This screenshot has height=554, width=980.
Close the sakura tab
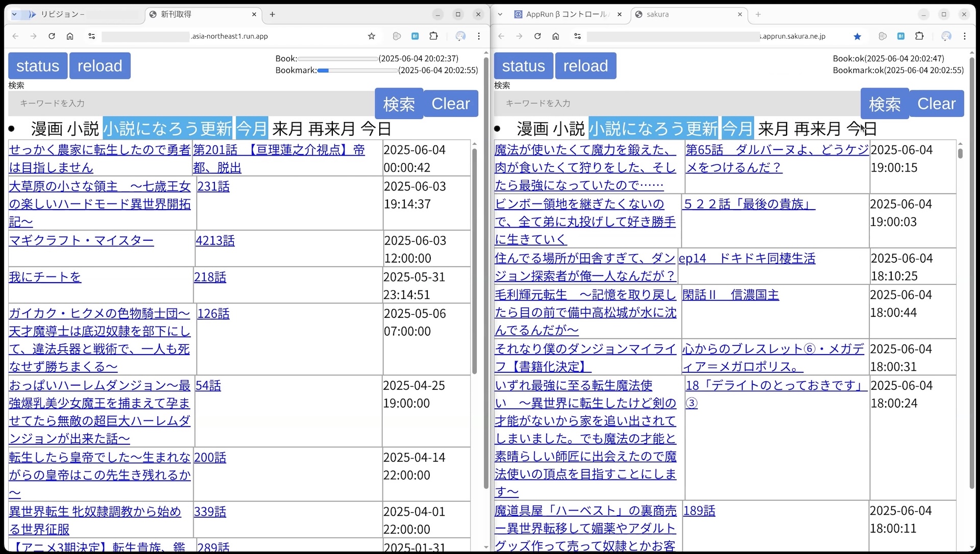coord(740,14)
